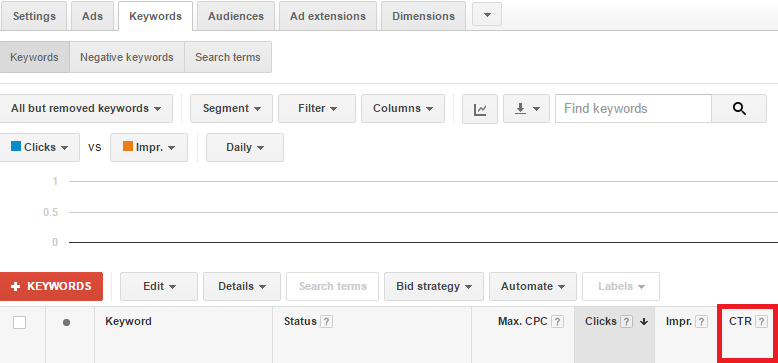
Task: Open the Negative keywords sub-tab
Action: click(x=127, y=57)
